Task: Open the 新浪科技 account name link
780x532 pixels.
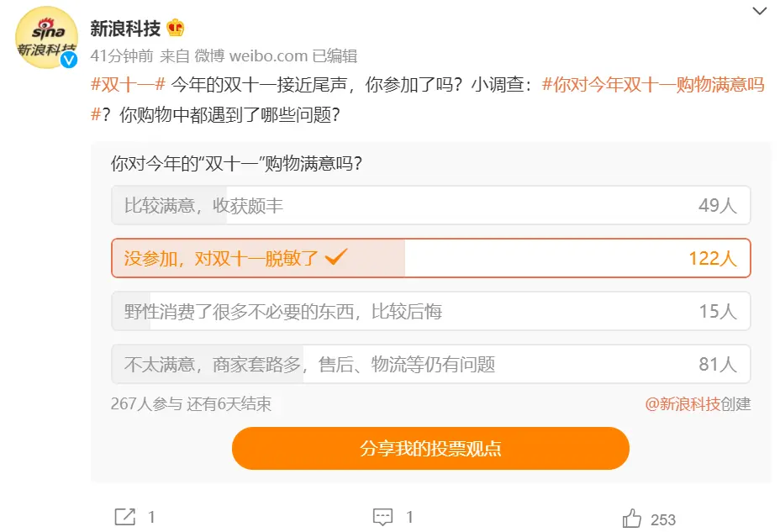Action: [125, 29]
